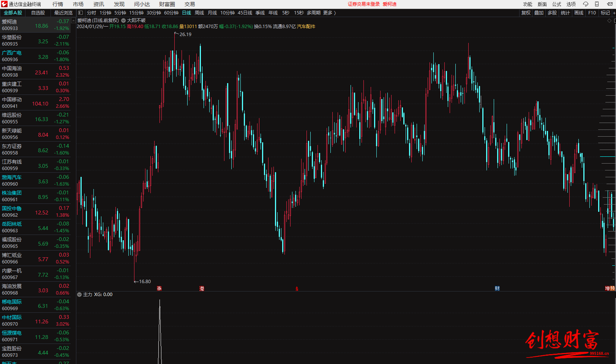This screenshot has height=364, width=616.
Task: Expand 更多 period options
Action: pyautogui.click(x=329, y=13)
